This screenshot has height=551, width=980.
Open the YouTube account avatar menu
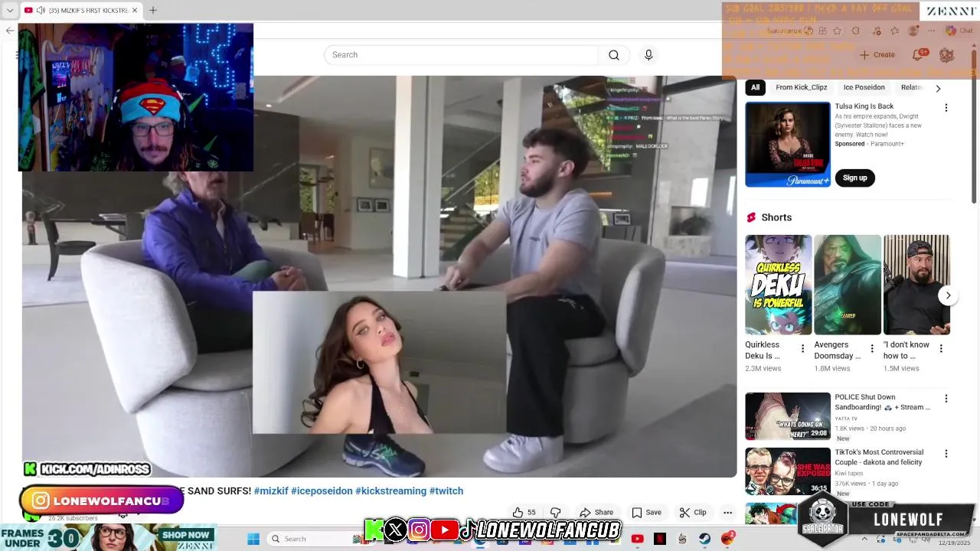click(x=946, y=55)
